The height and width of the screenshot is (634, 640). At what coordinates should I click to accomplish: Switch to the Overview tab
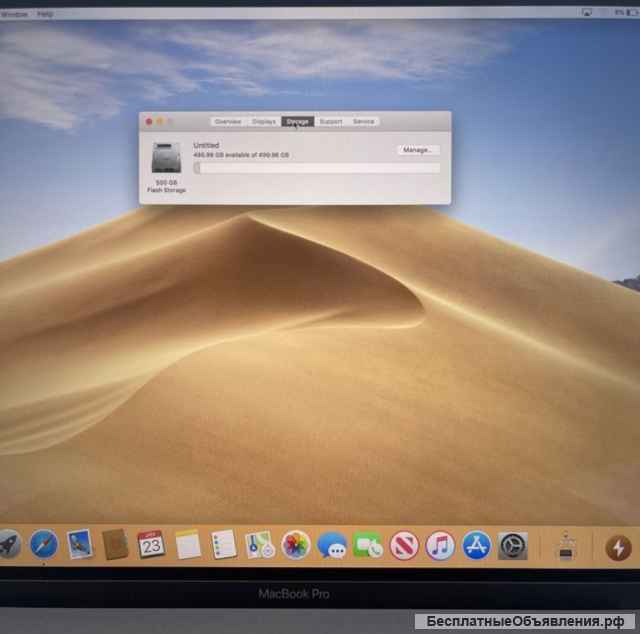228,122
